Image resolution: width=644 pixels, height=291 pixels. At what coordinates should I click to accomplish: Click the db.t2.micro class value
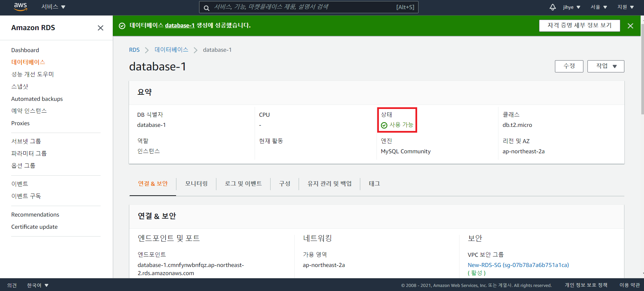coord(517,125)
